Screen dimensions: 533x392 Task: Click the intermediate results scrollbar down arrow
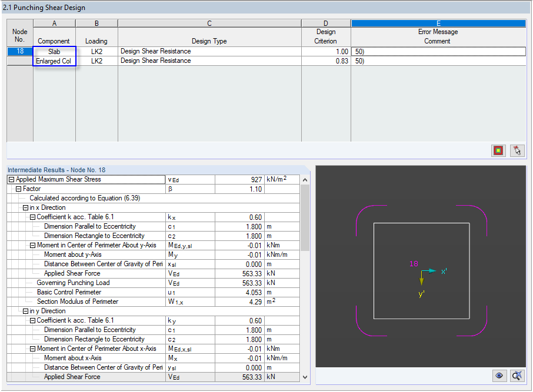click(x=306, y=376)
